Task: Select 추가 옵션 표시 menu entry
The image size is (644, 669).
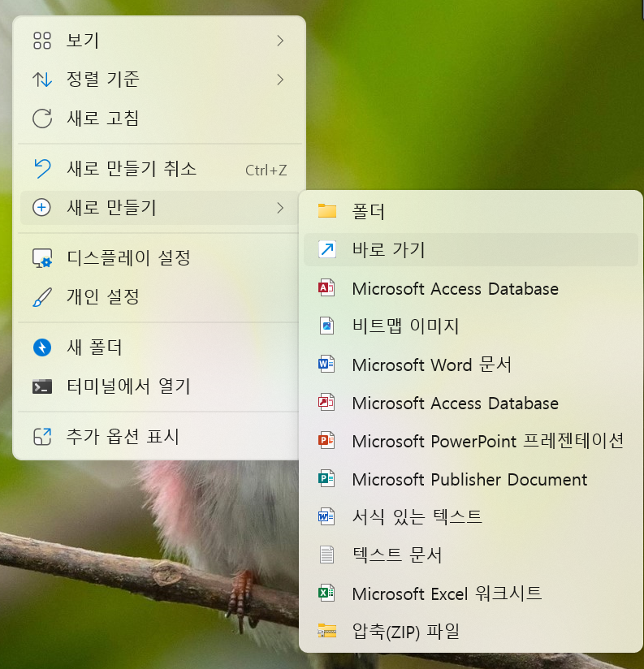Action: click(159, 437)
